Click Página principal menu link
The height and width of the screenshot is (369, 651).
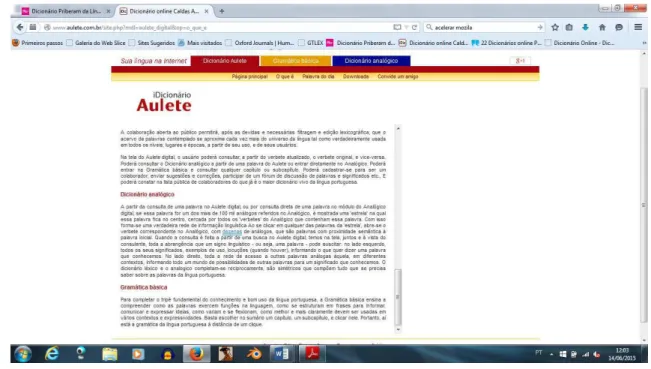[x=250, y=77]
